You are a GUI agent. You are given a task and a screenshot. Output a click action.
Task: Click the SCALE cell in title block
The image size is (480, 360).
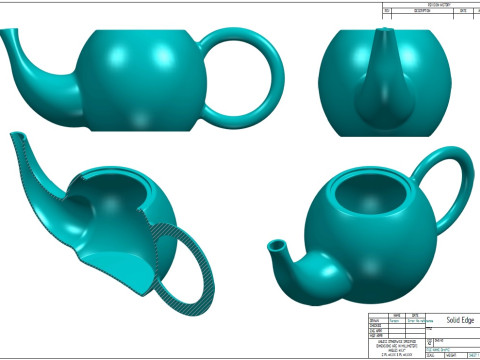pos(435,355)
